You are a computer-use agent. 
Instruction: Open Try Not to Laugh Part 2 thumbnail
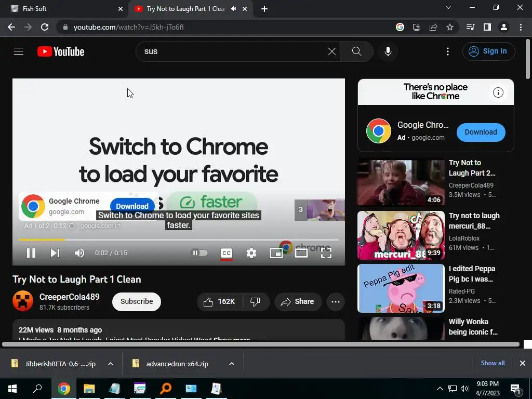[401, 182]
